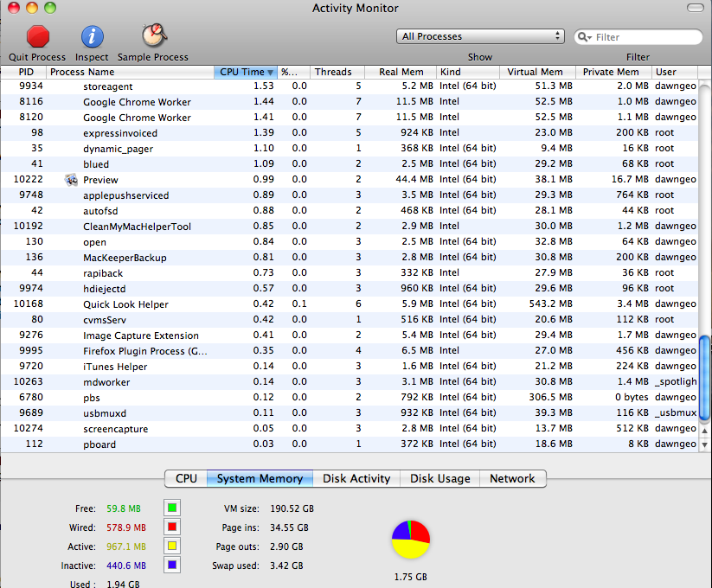Image resolution: width=712 pixels, height=588 pixels.
Task: Switch to the System Memory tab
Action: (260, 479)
